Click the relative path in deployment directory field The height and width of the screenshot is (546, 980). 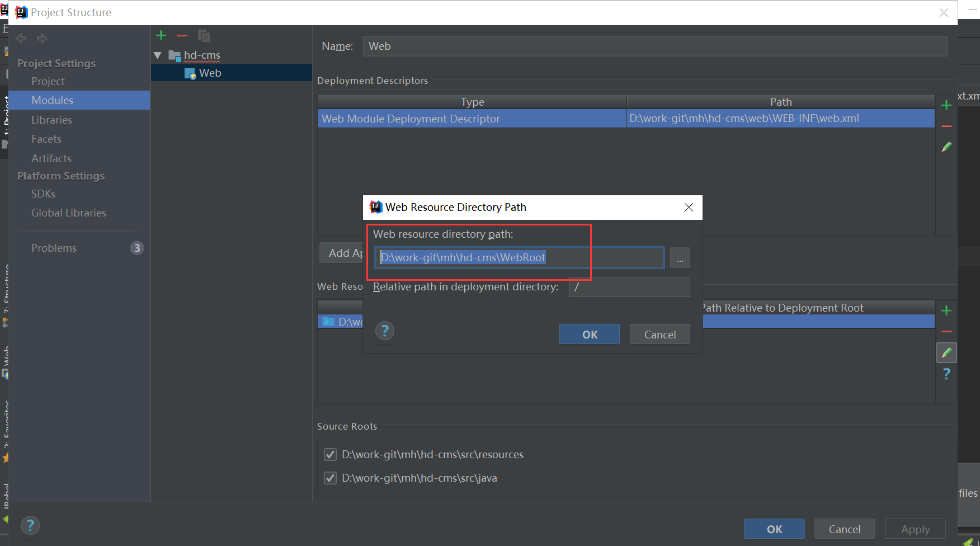tap(630, 287)
